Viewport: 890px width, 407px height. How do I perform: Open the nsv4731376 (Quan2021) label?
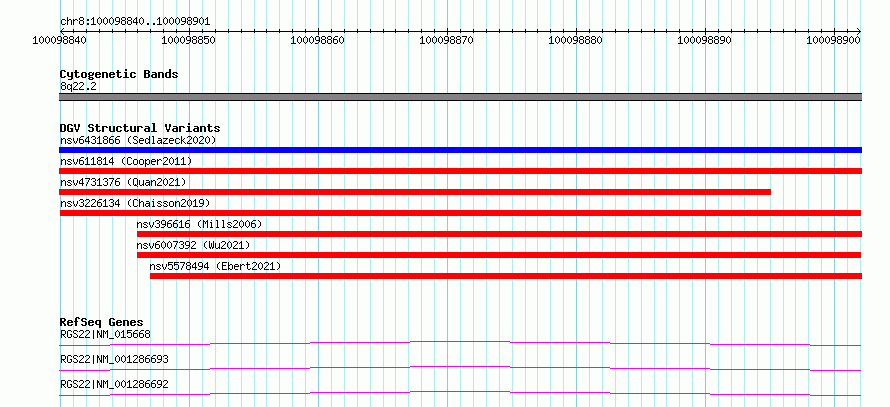(123, 182)
